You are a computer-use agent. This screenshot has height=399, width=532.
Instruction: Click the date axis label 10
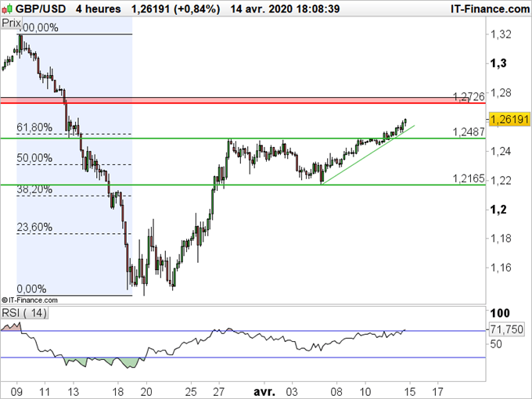(365, 391)
